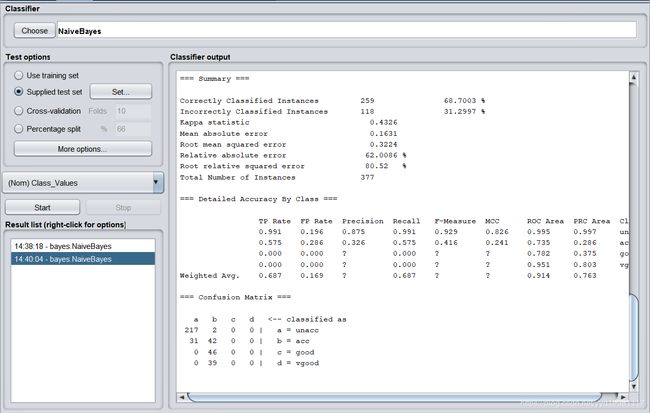Open the (Nom) Class_Values dropdown
Image resolution: width=650 pixels, height=413 pixels.
[x=83, y=183]
